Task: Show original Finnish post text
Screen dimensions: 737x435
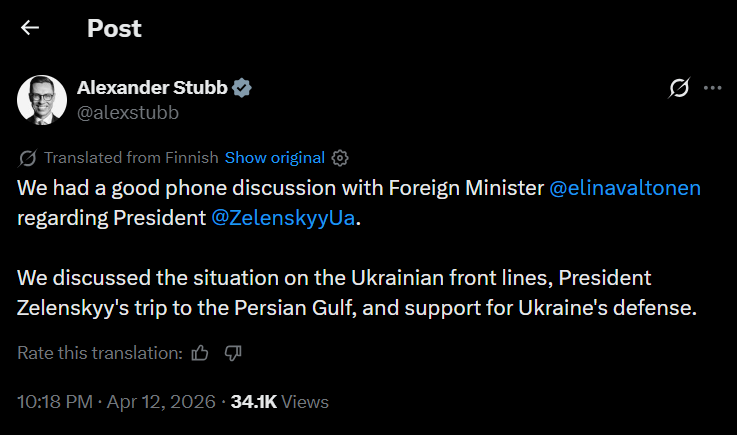Action: click(274, 158)
